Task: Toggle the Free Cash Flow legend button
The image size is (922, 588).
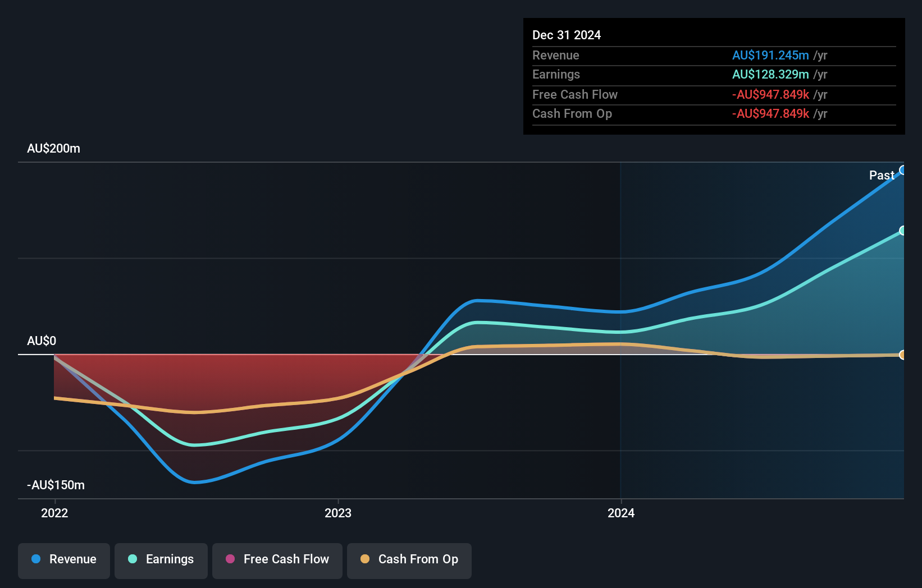Action: coord(277,561)
